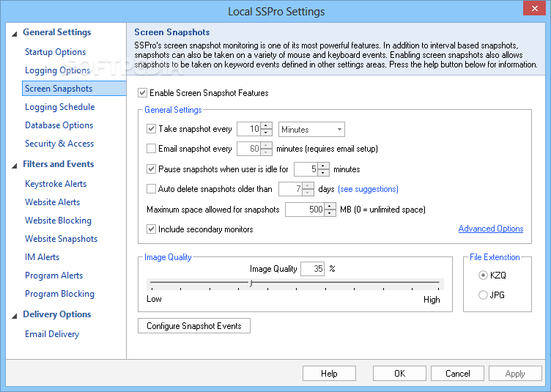Enable Auto delete snapshots older than
Screen dimensions: 551x392
(151, 189)
